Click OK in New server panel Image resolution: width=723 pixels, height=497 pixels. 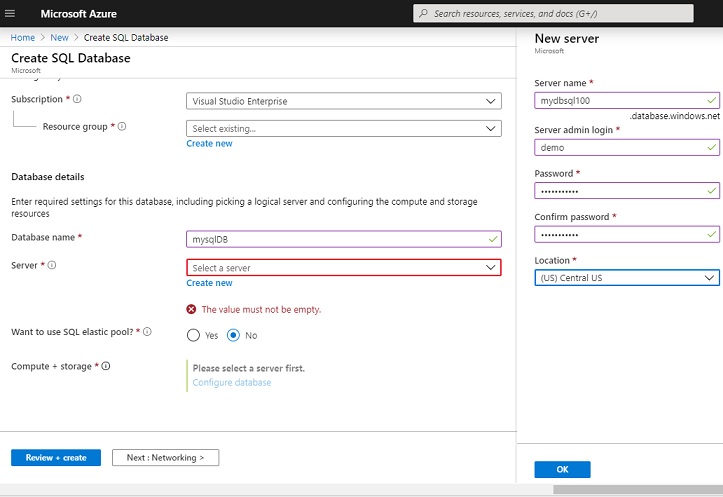pos(563,469)
